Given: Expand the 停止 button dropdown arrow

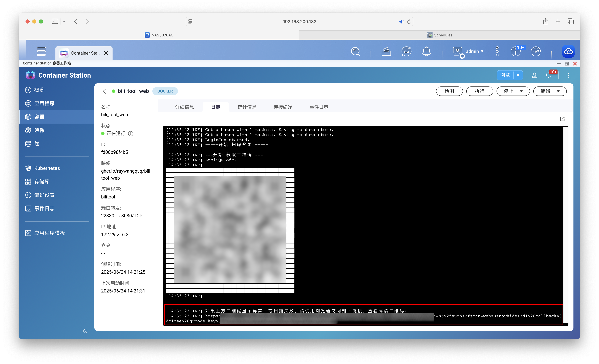Looking at the screenshot, I should (521, 91).
